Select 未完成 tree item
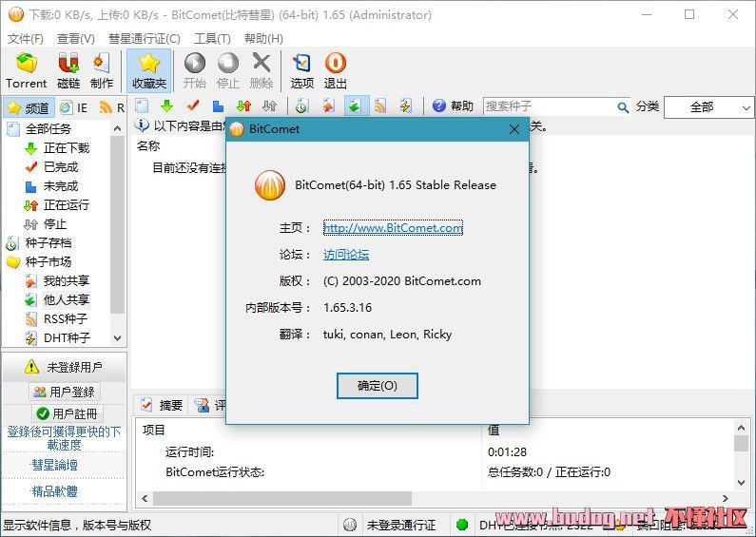The image size is (756, 537). [60, 186]
